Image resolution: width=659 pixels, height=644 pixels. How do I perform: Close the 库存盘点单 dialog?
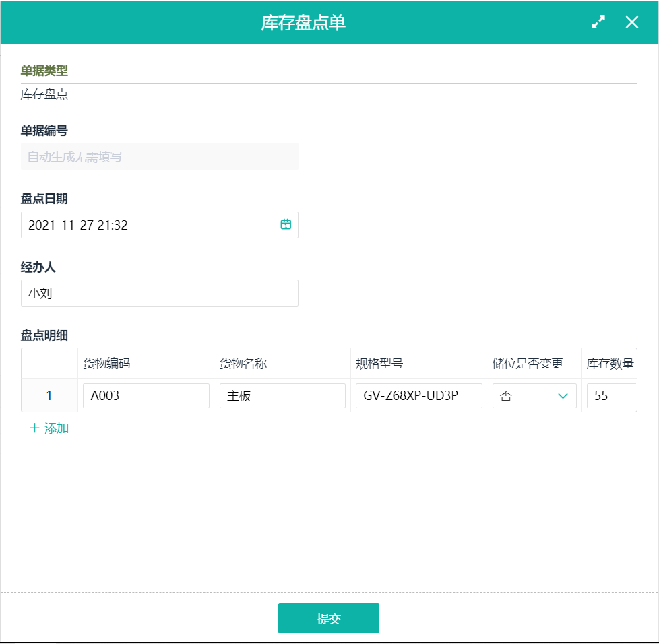631,22
